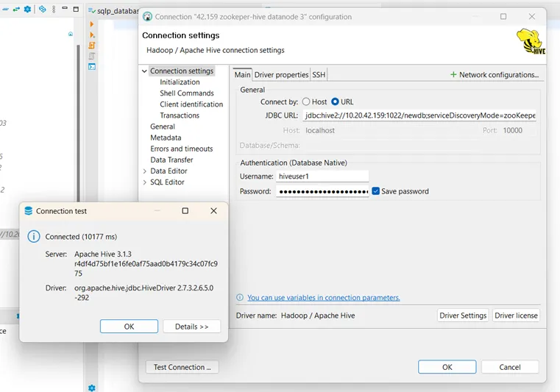Minimize the navigator panel

click(x=65, y=8)
